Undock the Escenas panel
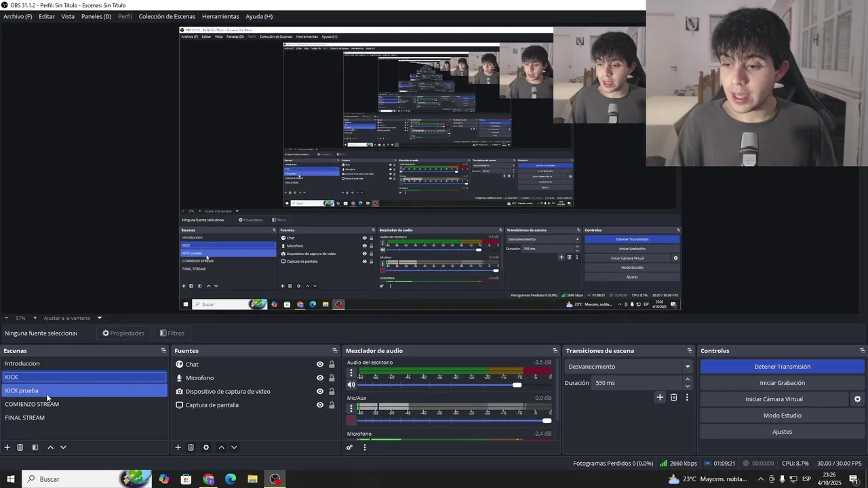 click(163, 350)
